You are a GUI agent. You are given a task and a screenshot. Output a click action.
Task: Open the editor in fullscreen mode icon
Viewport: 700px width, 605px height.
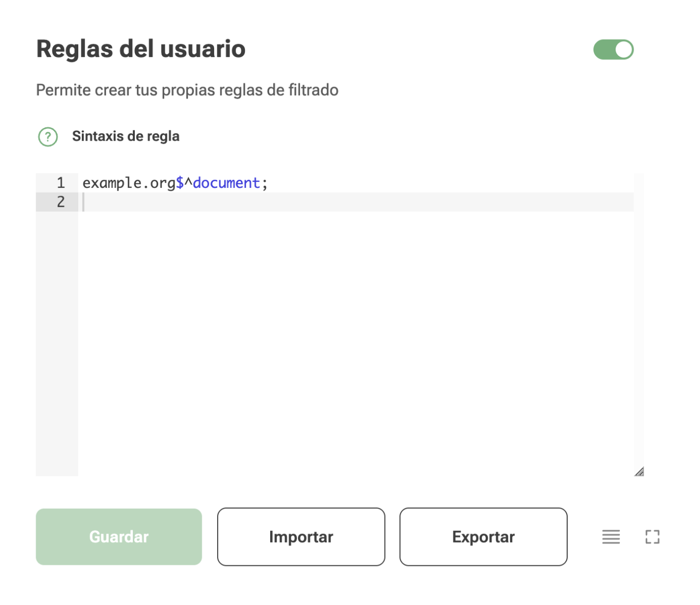(x=652, y=537)
